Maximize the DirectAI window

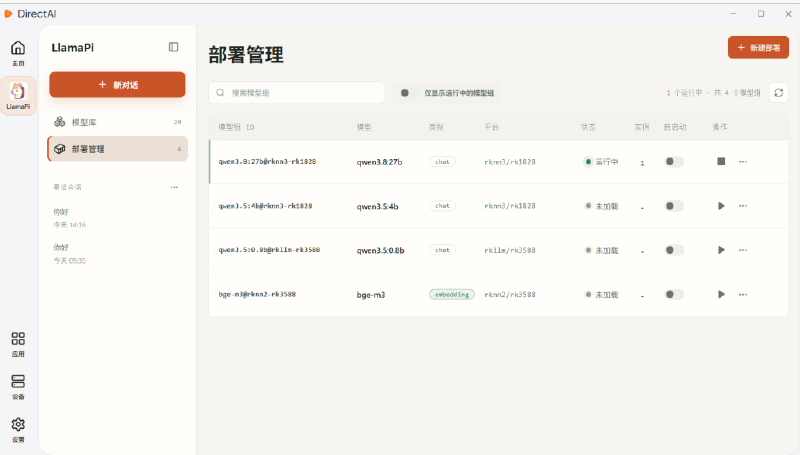(x=761, y=14)
